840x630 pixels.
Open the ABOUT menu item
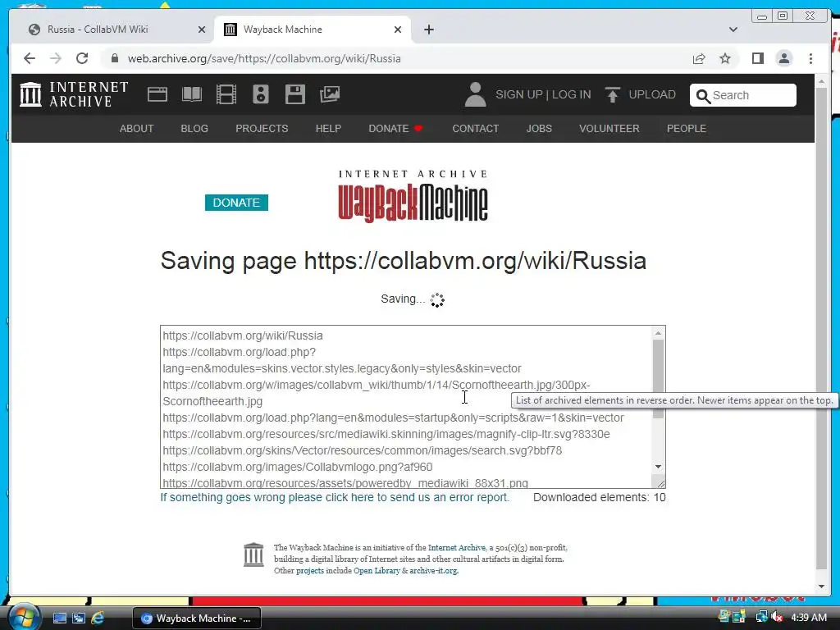[x=137, y=129]
